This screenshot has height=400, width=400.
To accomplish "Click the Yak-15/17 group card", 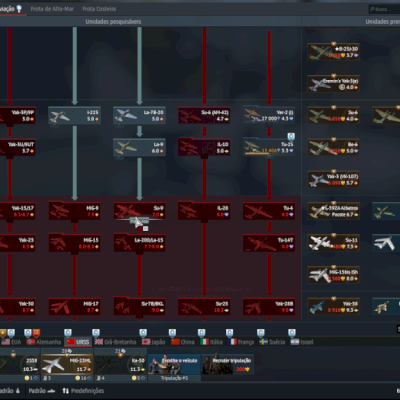I will [x=18, y=211].
